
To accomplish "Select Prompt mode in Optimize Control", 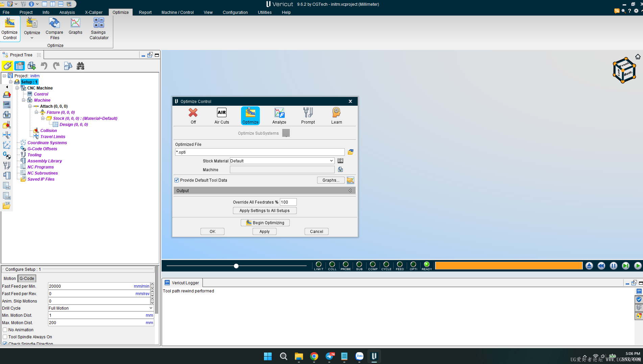I will [x=308, y=116].
